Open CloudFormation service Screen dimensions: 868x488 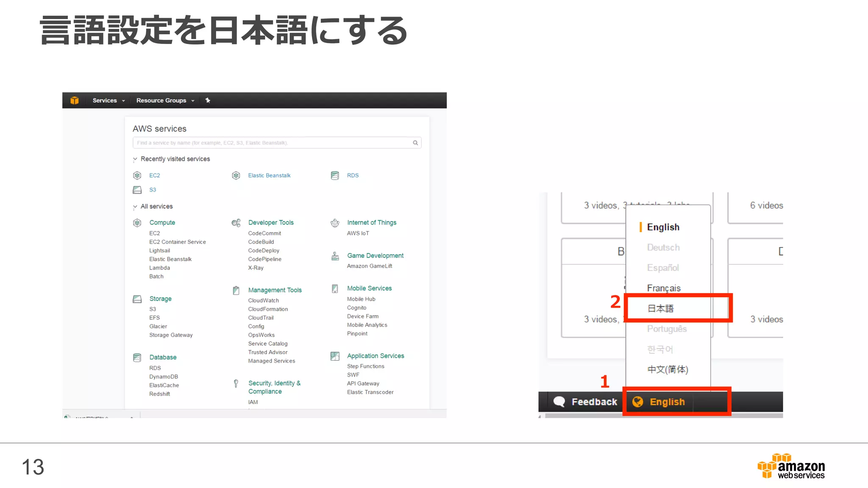coord(268,309)
